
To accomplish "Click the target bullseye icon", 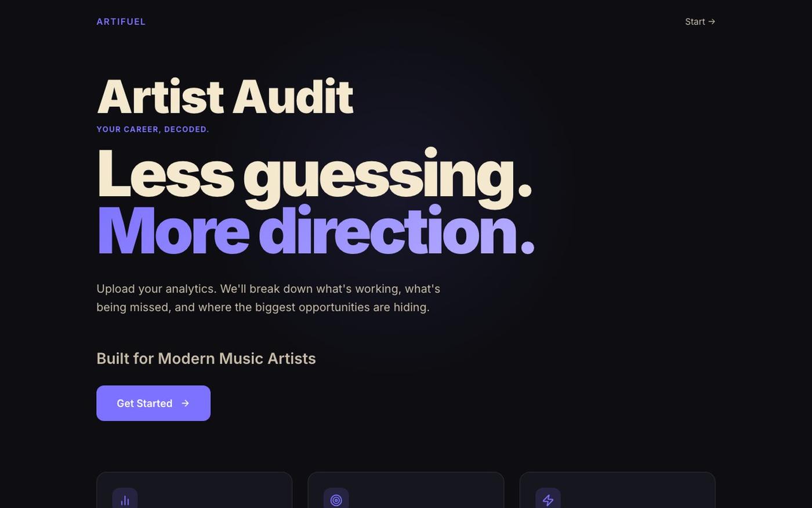I will [x=336, y=500].
